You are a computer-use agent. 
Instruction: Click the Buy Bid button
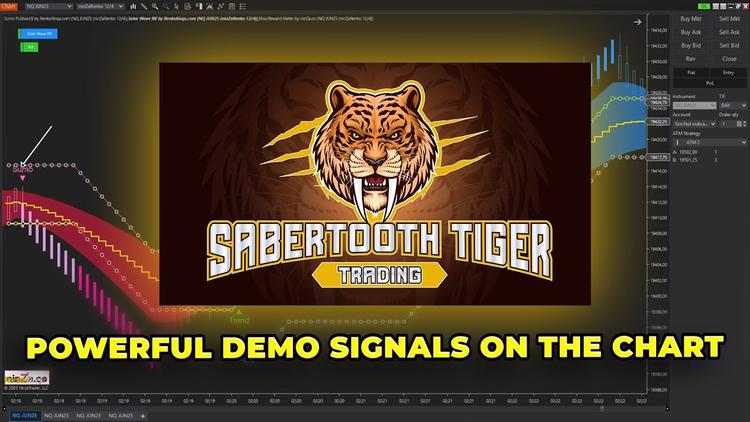click(x=691, y=45)
